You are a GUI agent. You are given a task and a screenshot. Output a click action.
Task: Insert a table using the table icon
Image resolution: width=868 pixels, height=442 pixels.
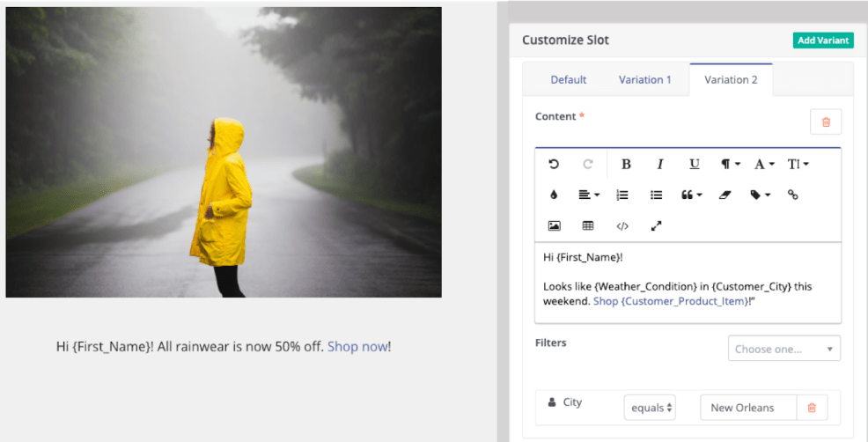588,226
